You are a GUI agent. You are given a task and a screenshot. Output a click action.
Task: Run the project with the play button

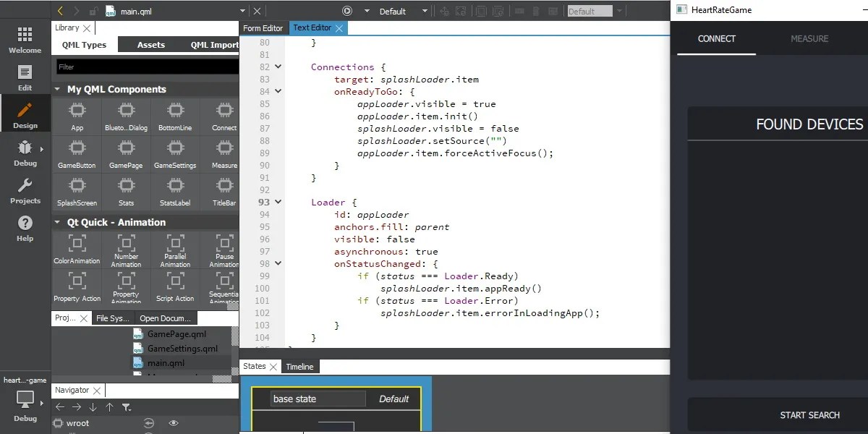click(346, 10)
